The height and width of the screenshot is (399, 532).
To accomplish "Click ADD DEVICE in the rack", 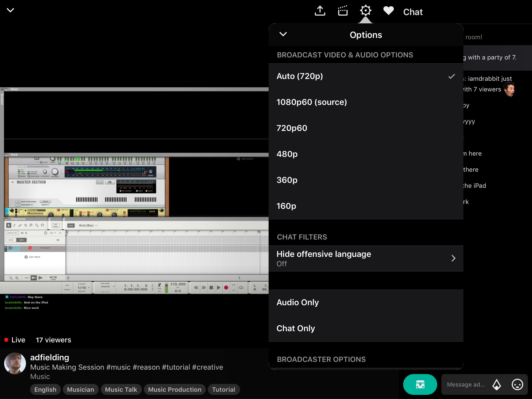I will (x=245, y=159).
